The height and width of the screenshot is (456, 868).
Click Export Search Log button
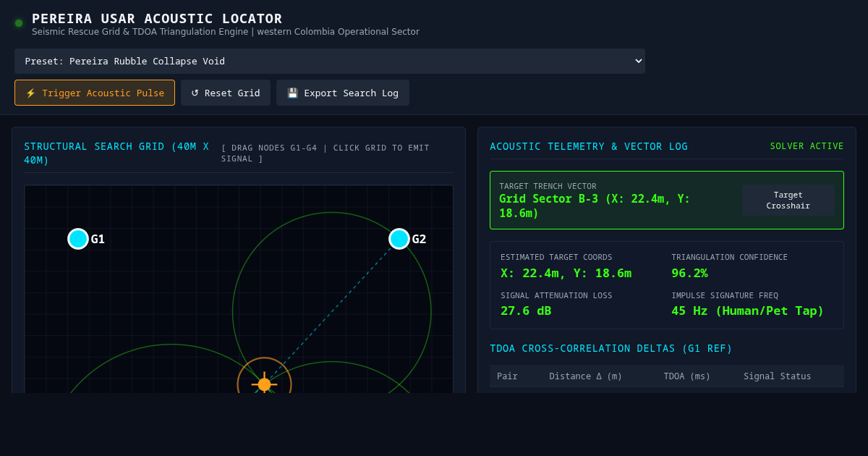[343, 93]
